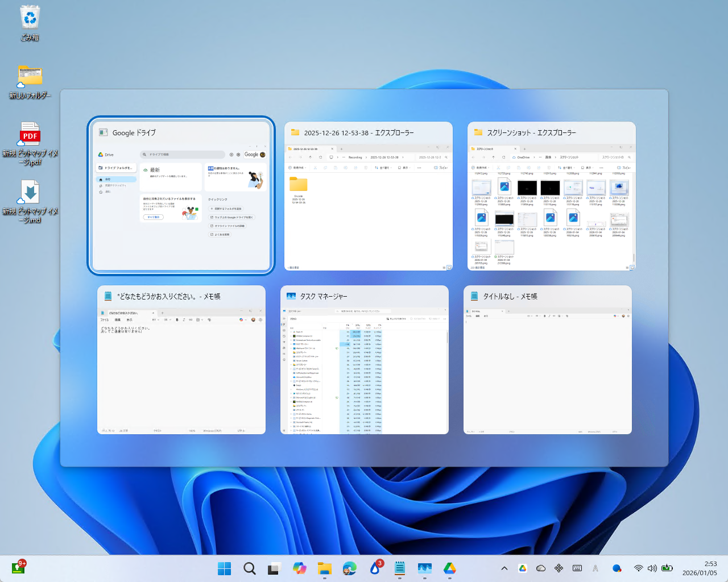Expand the hidden system tray icons chevron
The width and height of the screenshot is (728, 582).
pyautogui.click(x=504, y=568)
